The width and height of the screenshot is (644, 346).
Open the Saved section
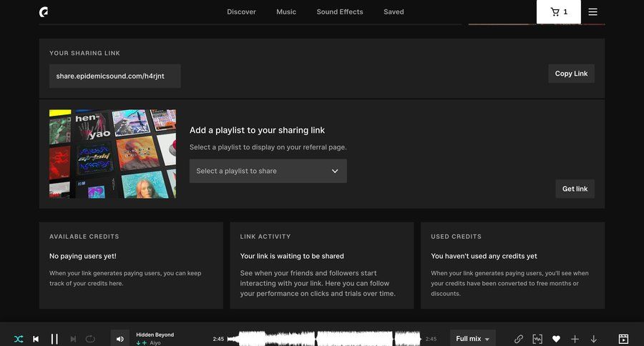point(394,12)
